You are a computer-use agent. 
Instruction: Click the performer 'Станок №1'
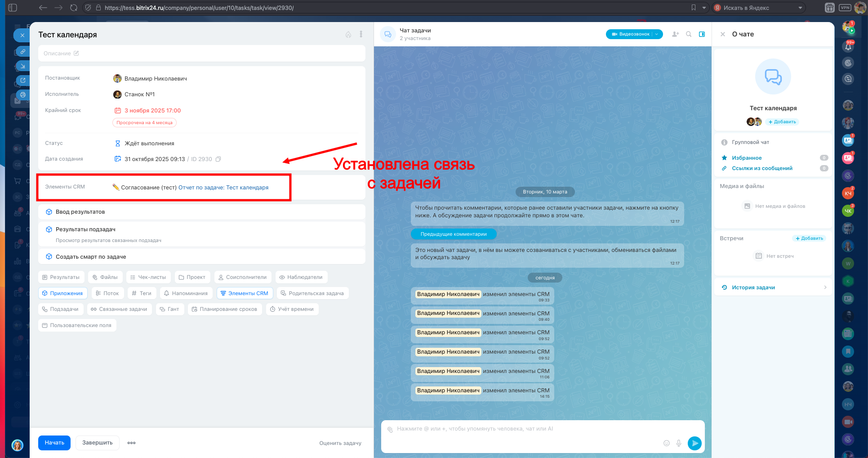[139, 94]
